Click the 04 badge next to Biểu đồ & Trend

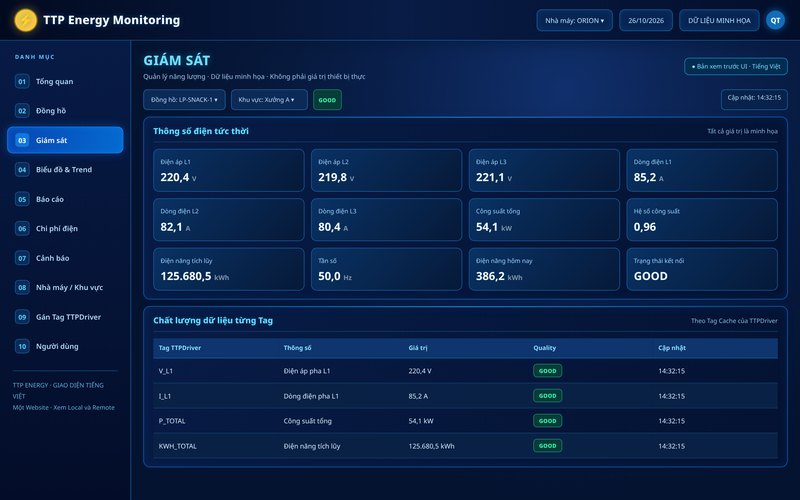click(22, 170)
